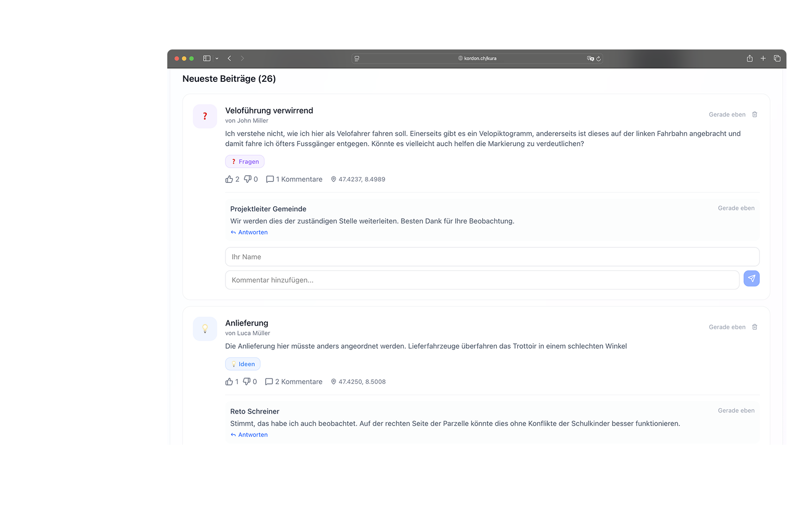Toggle the Safari sidebar
Screen dimensions: 812x514
tap(206, 58)
